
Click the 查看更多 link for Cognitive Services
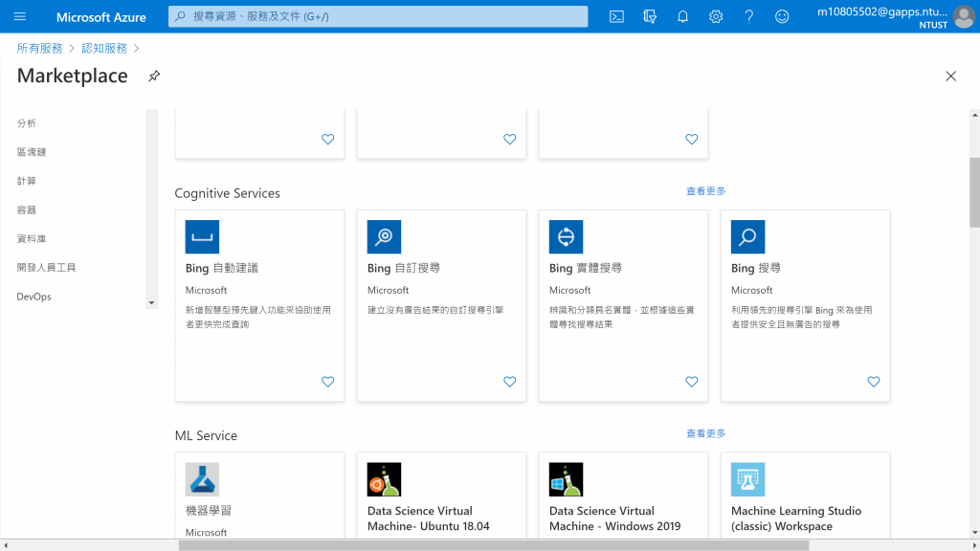point(705,191)
